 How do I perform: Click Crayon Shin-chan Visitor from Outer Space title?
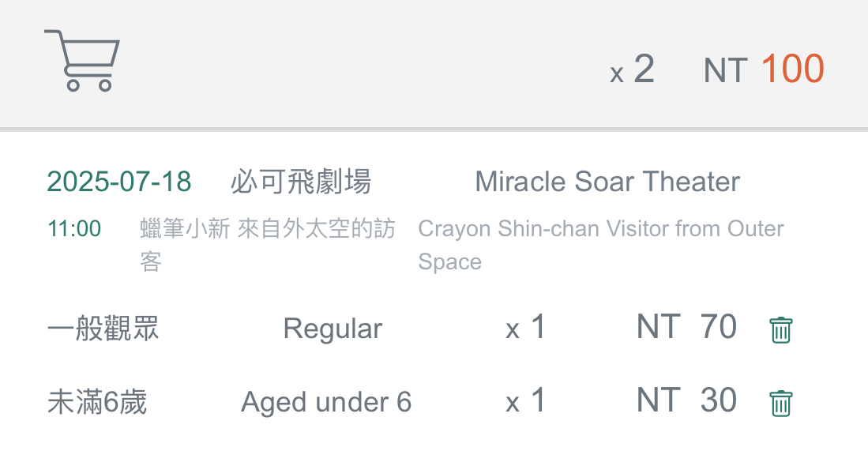click(x=600, y=245)
